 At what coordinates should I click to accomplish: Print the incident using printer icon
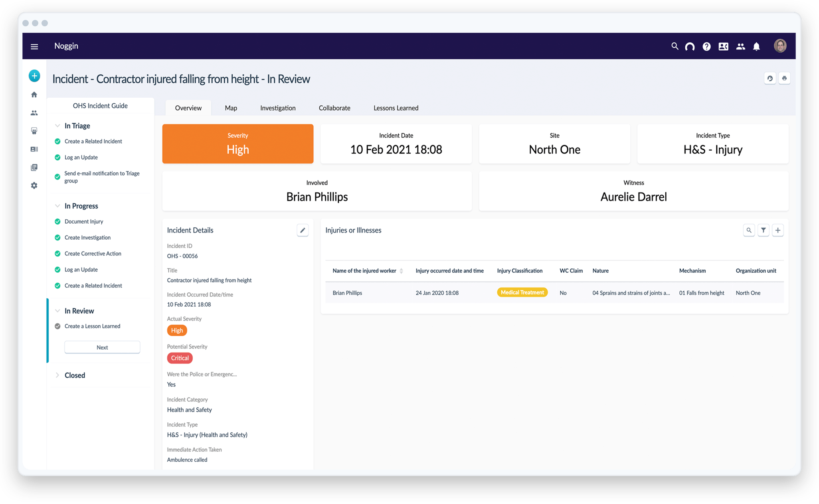(x=784, y=78)
